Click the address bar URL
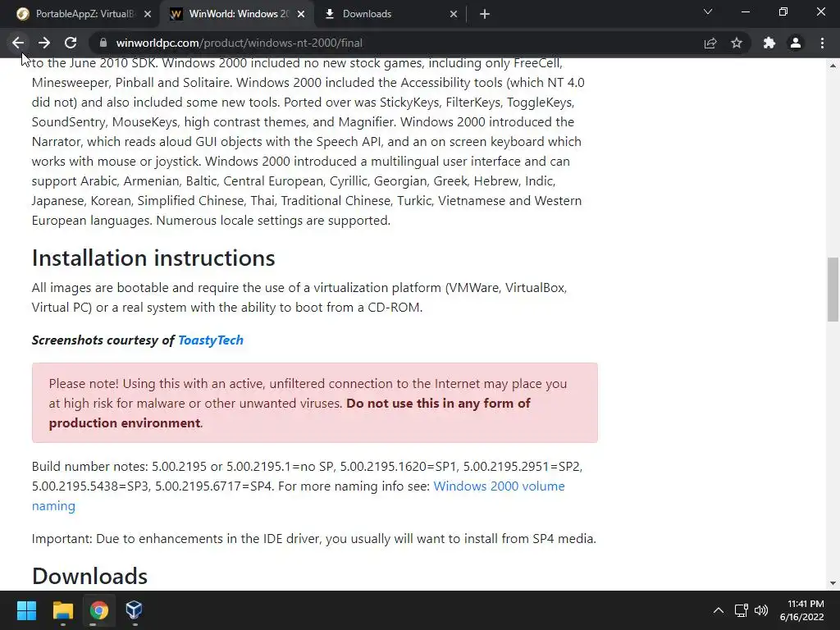The width and height of the screenshot is (840, 630). [239, 43]
